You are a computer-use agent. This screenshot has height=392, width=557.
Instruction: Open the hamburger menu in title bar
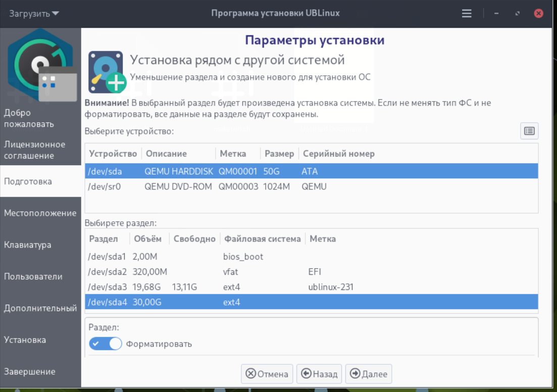(467, 14)
